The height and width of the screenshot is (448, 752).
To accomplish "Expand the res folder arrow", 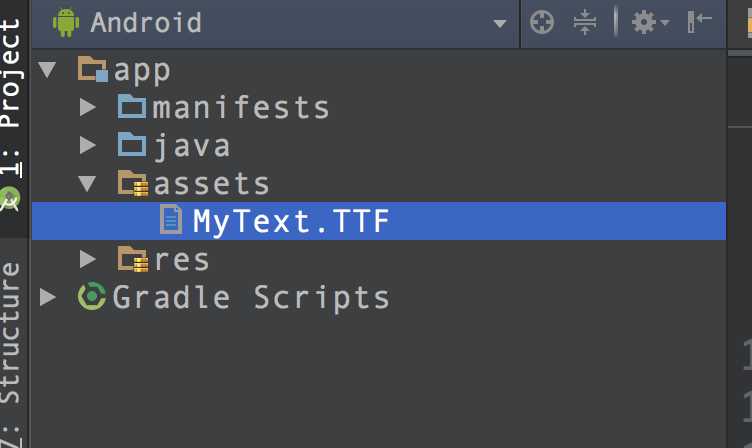I will (87, 259).
